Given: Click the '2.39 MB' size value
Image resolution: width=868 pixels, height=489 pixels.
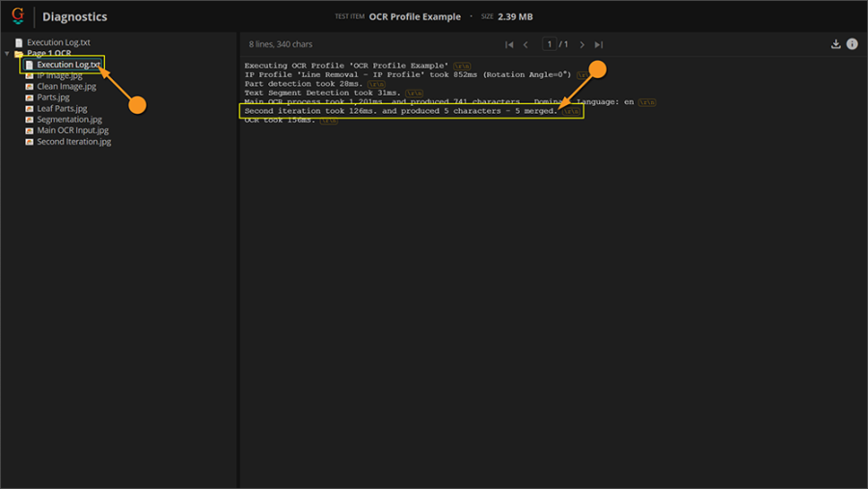Looking at the screenshot, I should 515,16.
